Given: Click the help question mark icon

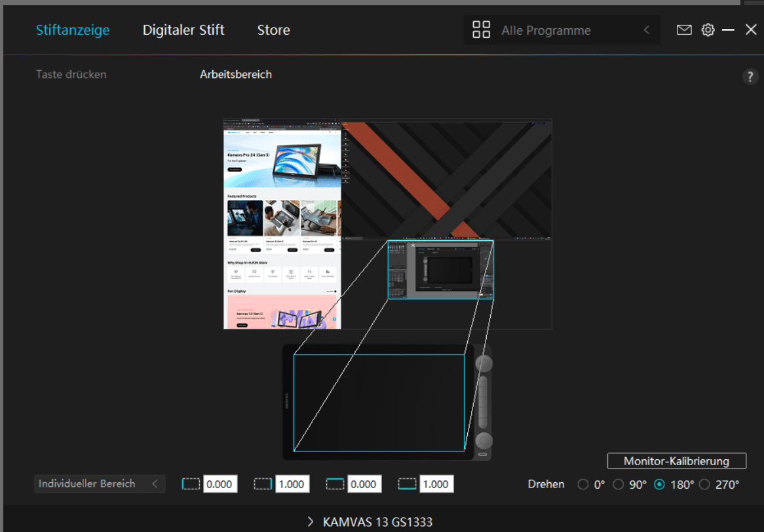Looking at the screenshot, I should pyautogui.click(x=750, y=76).
